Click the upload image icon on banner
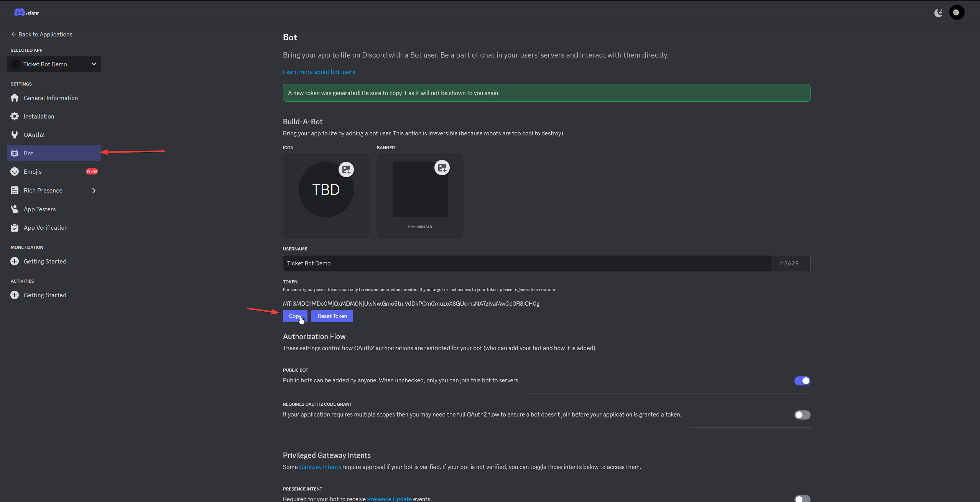The height and width of the screenshot is (502, 980). [x=442, y=168]
